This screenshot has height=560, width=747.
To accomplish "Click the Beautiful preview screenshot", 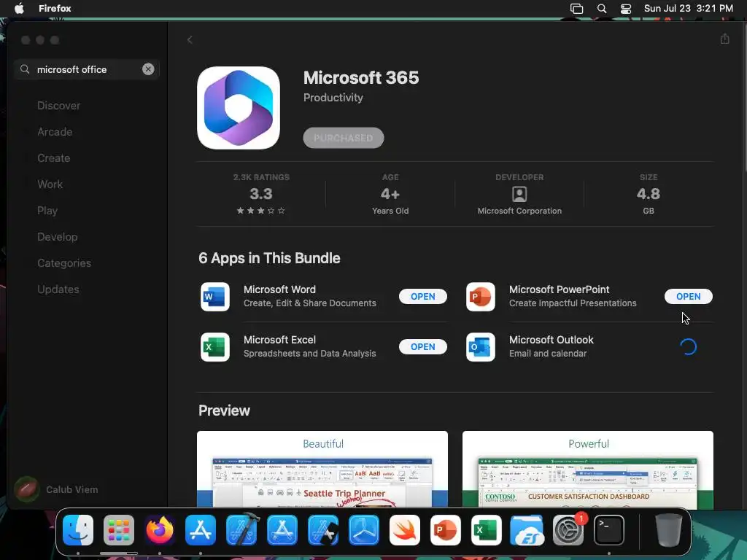I will pyautogui.click(x=322, y=469).
